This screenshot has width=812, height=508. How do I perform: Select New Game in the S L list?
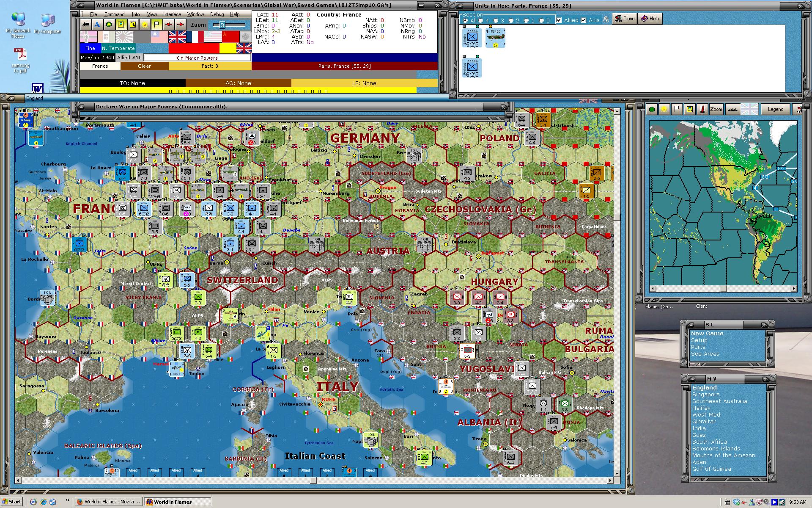(x=707, y=334)
